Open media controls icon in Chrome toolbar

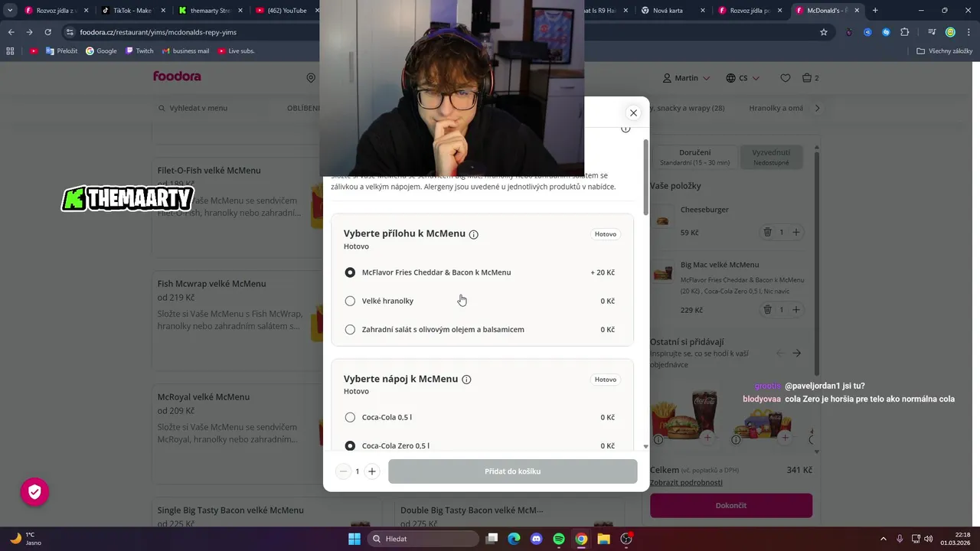(932, 32)
